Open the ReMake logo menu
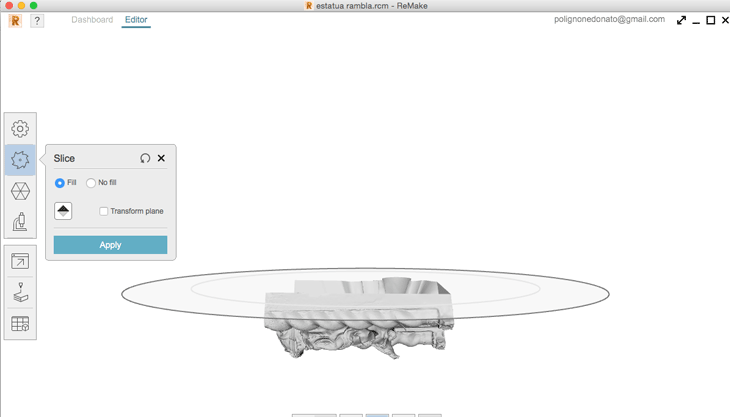The image size is (730, 417). click(x=15, y=20)
